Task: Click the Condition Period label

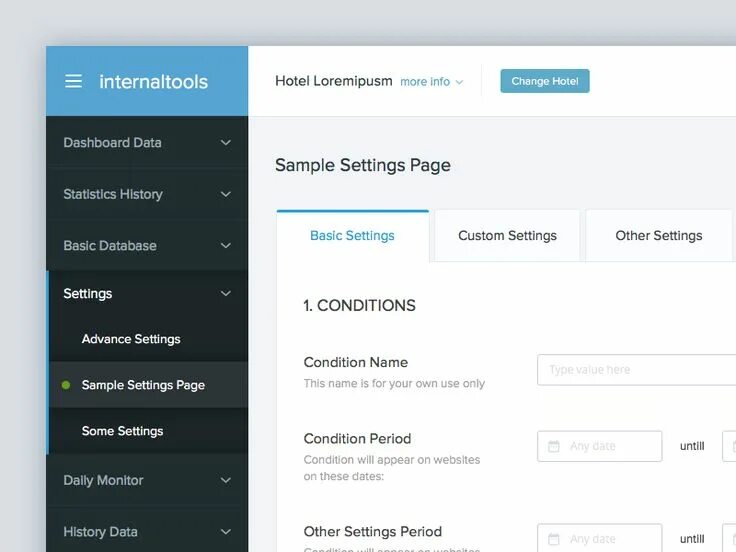Action: pos(357,438)
